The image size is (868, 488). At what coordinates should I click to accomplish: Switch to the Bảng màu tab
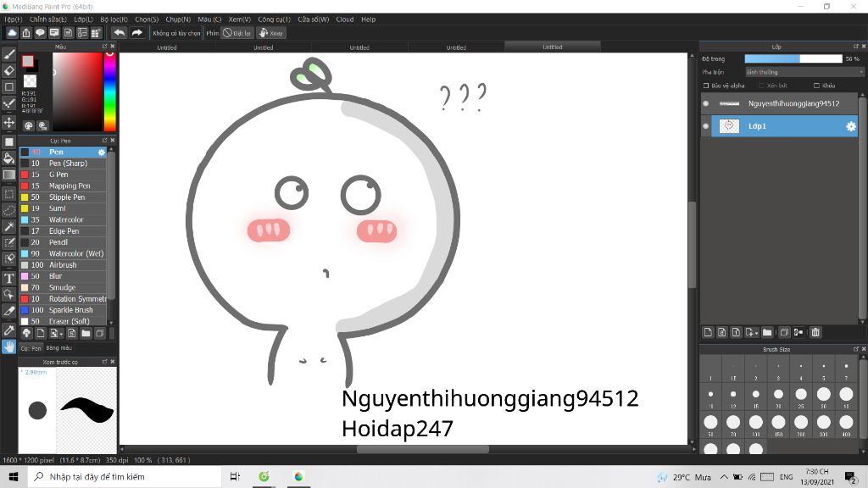click(x=58, y=348)
